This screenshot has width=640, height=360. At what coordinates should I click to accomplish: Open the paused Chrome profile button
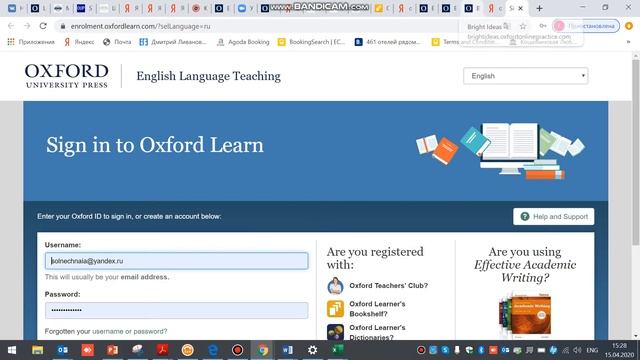[x=586, y=26]
